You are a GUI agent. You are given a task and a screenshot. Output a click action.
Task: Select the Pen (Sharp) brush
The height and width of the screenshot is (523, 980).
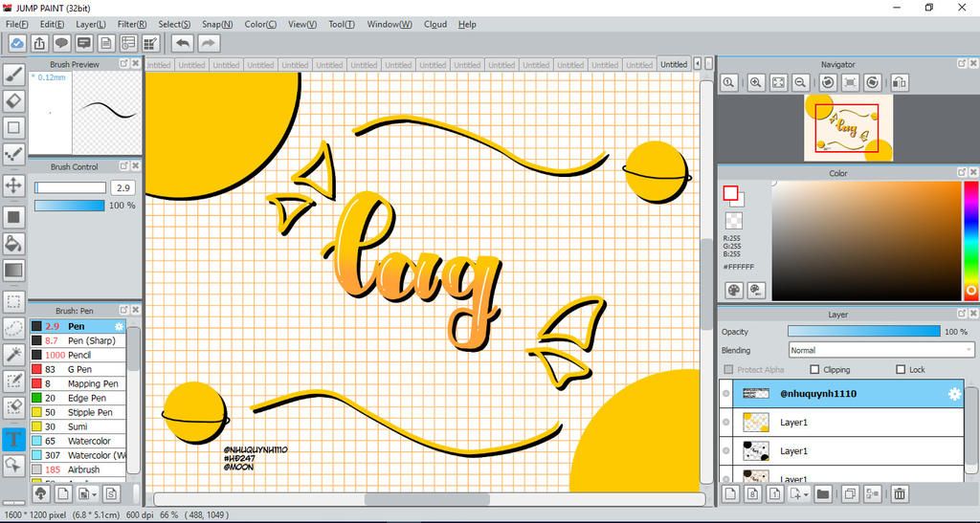[x=78, y=340]
